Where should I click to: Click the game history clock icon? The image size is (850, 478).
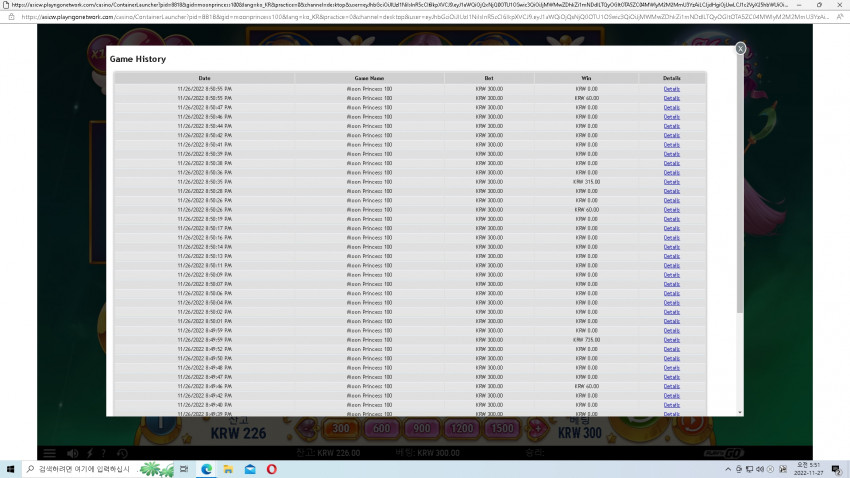[123, 453]
